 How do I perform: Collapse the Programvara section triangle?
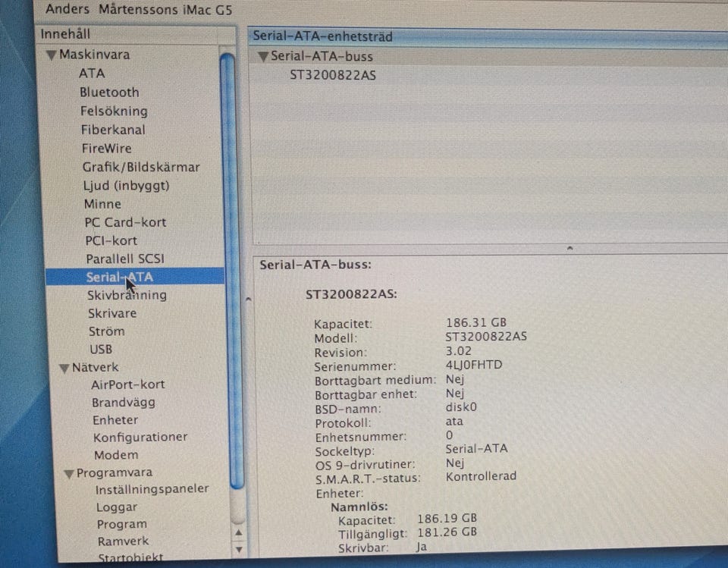click(69, 474)
